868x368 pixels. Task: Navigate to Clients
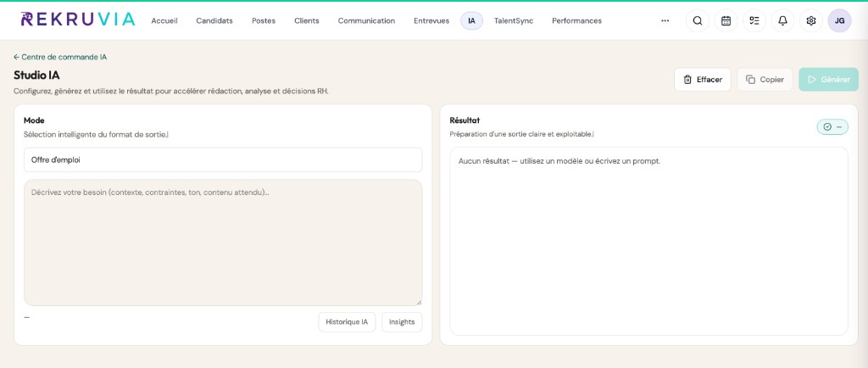307,21
